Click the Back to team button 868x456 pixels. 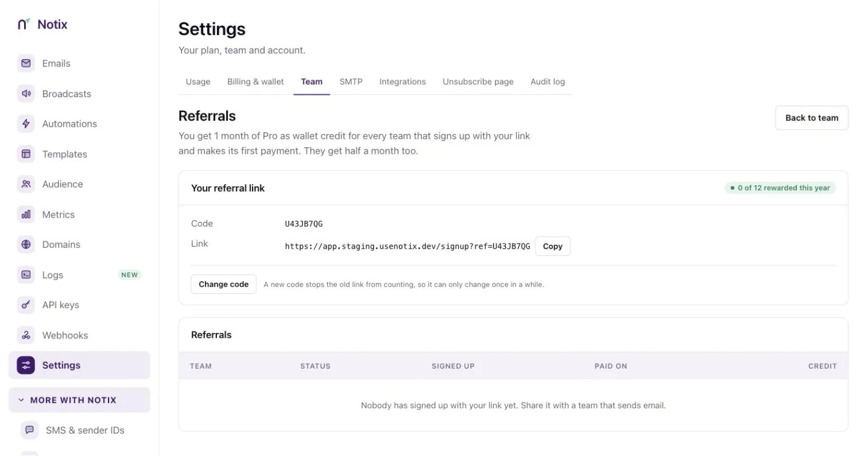pos(812,118)
